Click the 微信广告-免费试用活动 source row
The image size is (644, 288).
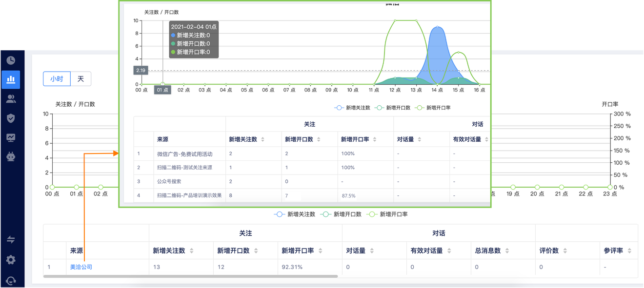(x=184, y=154)
